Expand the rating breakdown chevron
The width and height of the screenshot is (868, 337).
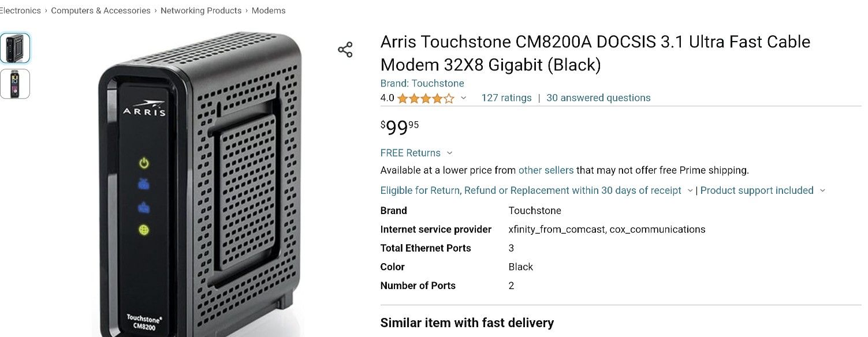coord(463,98)
